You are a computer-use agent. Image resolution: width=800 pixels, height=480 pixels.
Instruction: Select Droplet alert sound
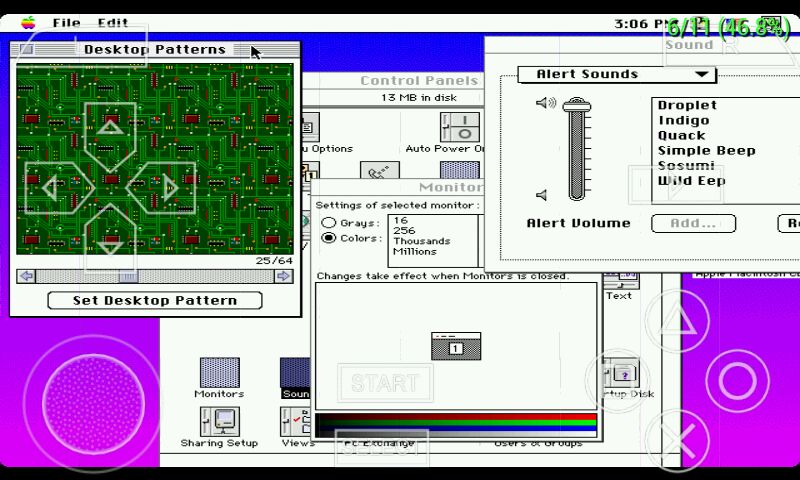[x=687, y=105]
